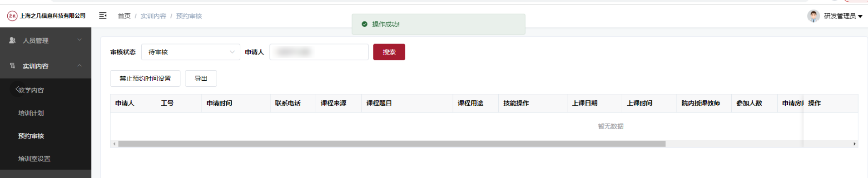This screenshot has height=181, width=868.
Task: Click the green success check icon
Action: click(x=364, y=24)
